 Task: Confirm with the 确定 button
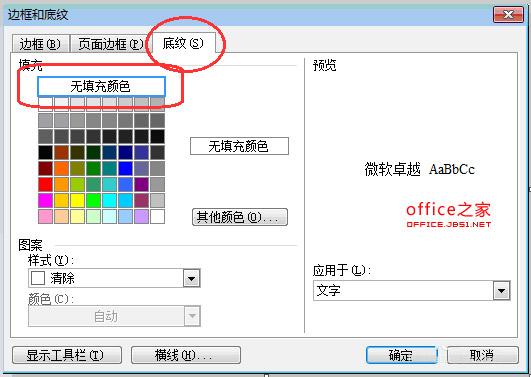click(402, 355)
